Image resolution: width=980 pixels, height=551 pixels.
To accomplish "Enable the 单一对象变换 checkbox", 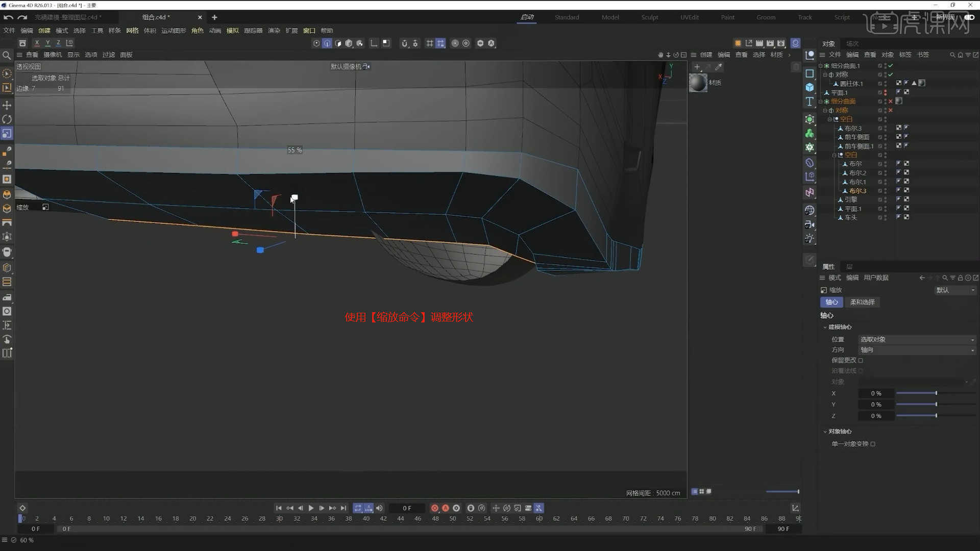I will tap(873, 444).
